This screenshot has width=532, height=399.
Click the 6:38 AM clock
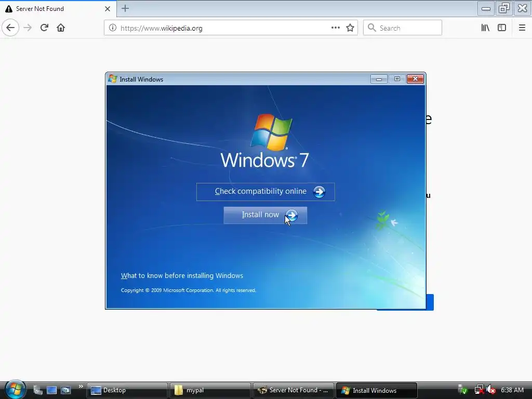point(512,390)
